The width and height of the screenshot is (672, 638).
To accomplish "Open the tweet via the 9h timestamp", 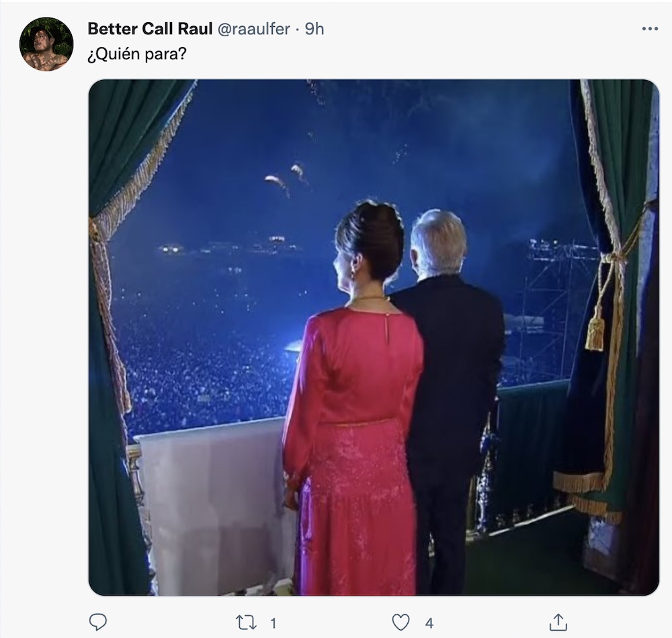I will [x=314, y=29].
